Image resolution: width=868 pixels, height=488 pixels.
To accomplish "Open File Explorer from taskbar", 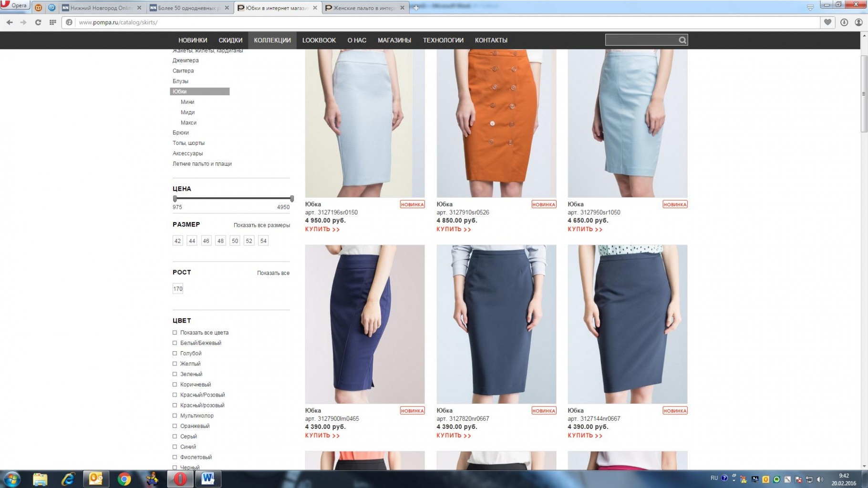I will [x=40, y=479].
